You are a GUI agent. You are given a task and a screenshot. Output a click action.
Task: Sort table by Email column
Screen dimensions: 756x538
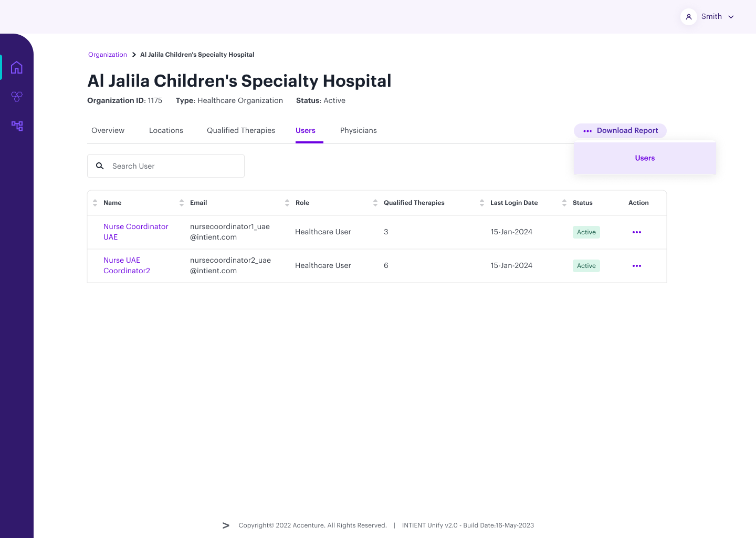coord(182,203)
